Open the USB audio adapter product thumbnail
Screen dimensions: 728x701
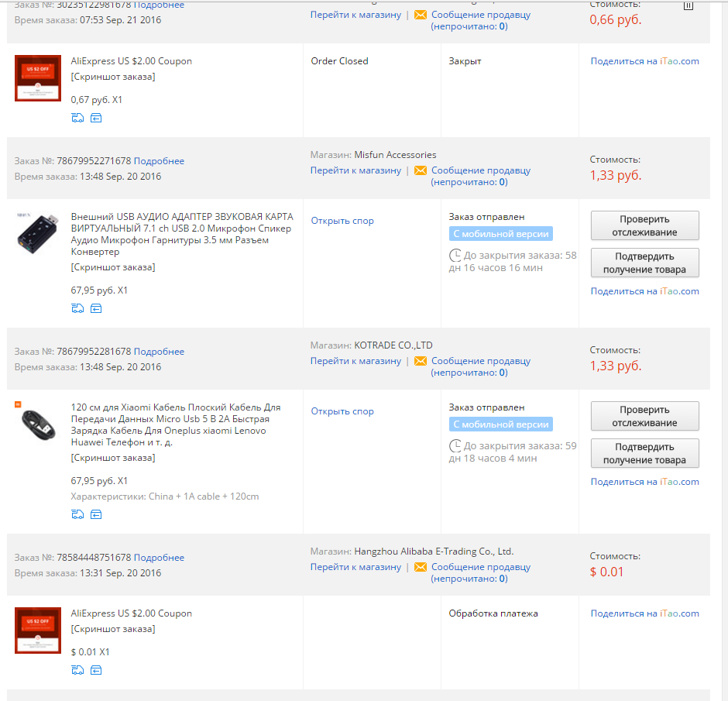click(x=38, y=233)
